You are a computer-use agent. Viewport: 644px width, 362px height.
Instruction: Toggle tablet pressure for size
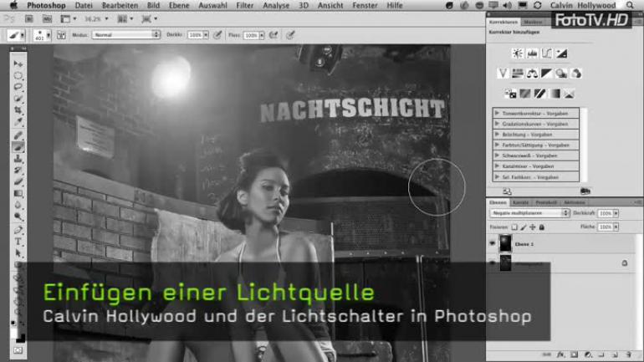(x=290, y=35)
